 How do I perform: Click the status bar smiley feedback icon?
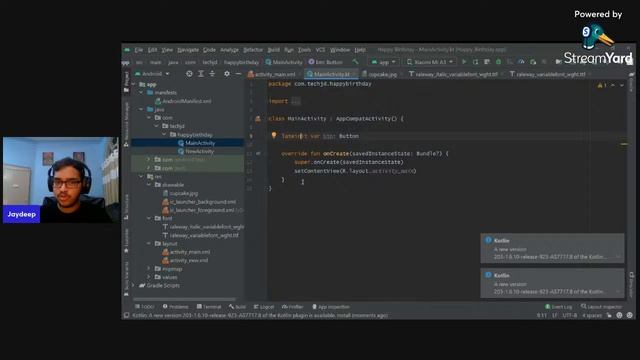click(x=619, y=315)
